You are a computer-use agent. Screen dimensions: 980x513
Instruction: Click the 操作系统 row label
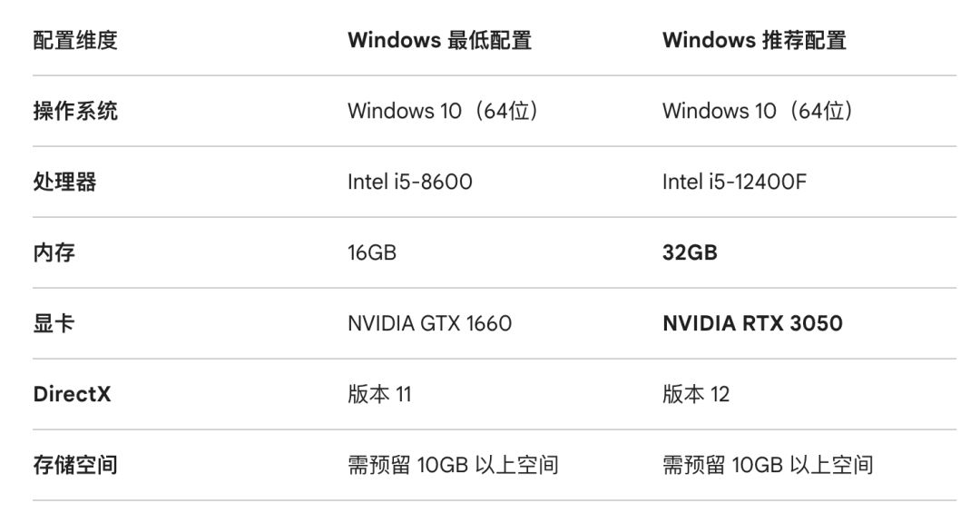pos(75,111)
